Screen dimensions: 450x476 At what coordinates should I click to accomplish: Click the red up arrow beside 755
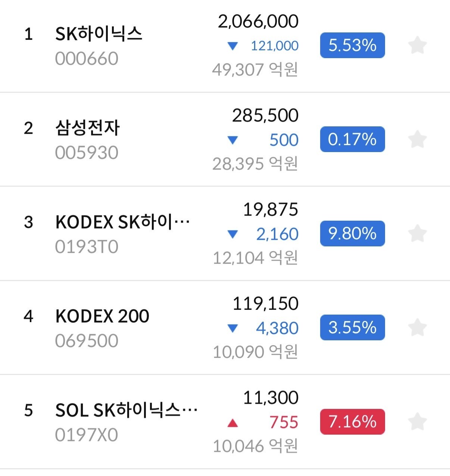pyautogui.click(x=232, y=422)
